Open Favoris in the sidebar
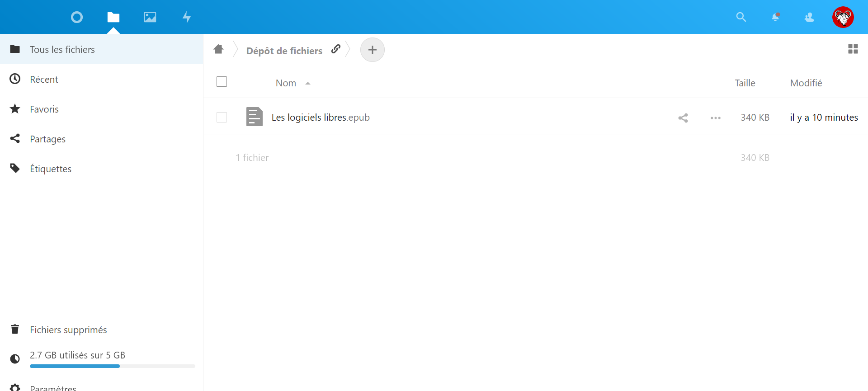The height and width of the screenshot is (391, 868). pyautogui.click(x=44, y=109)
